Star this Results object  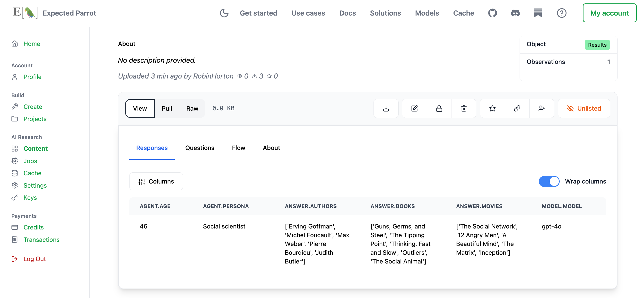492,108
